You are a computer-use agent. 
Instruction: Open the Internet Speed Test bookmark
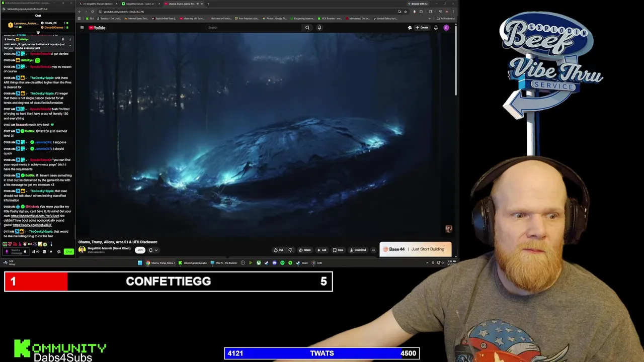coord(137,19)
